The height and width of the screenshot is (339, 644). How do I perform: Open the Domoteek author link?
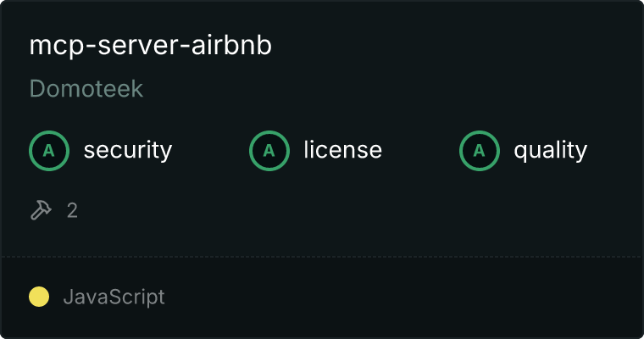click(86, 88)
